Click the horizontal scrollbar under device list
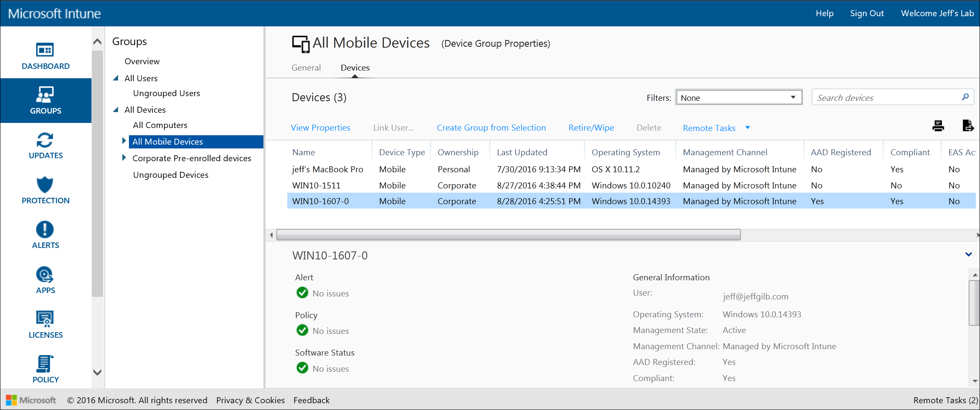This screenshot has width=980, height=410. tap(509, 235)
